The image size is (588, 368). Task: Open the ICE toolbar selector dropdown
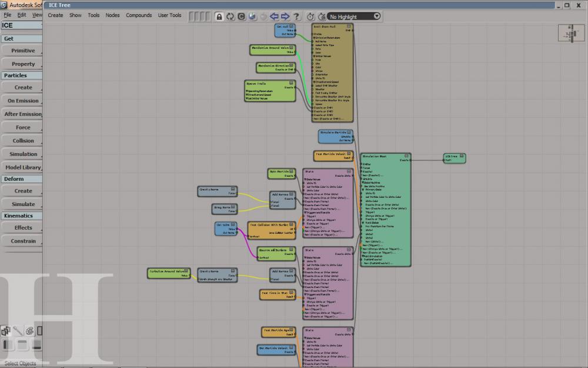(x=21, y=25)
